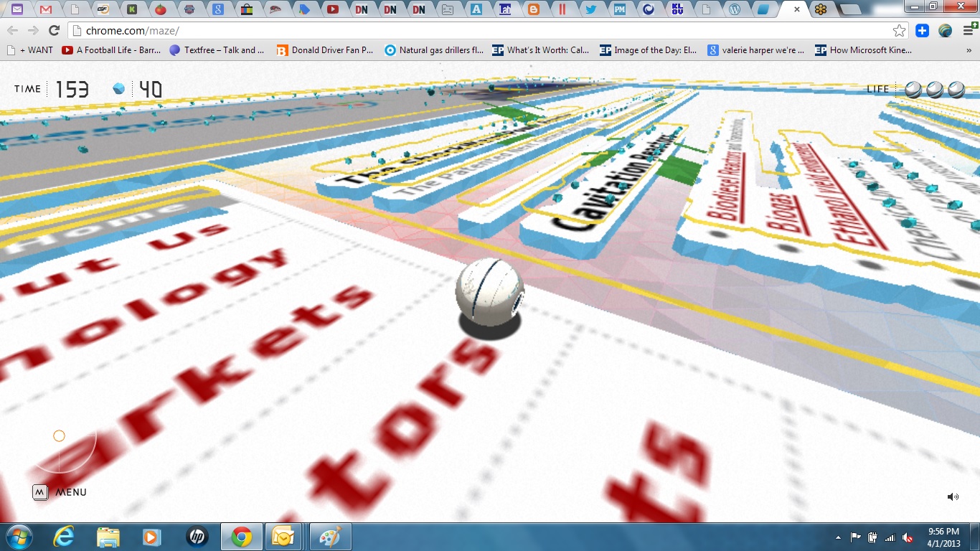This screenshot has width=980, height=551.
Task: Open 'A Football Life' YouTube bookmark
Action: click(111, 50)
